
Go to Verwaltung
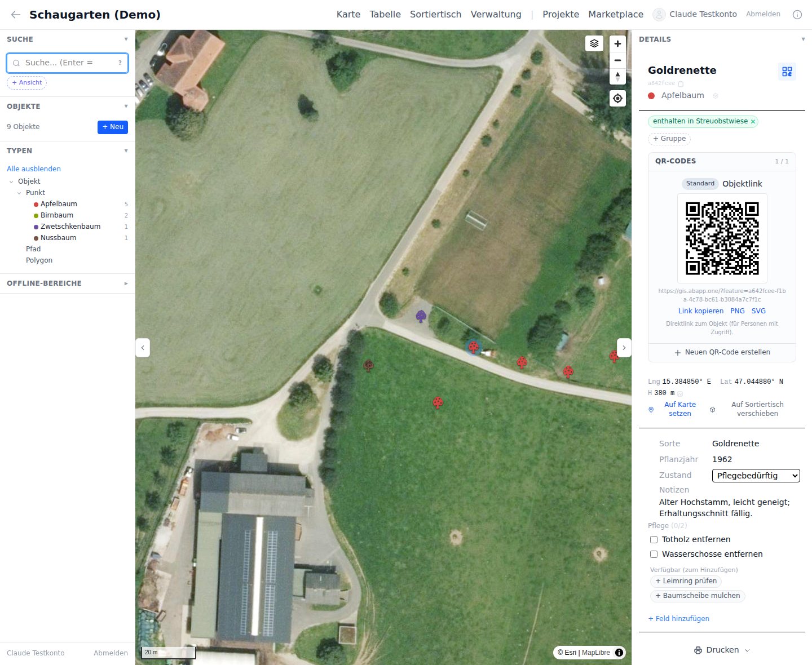[496, 15]
